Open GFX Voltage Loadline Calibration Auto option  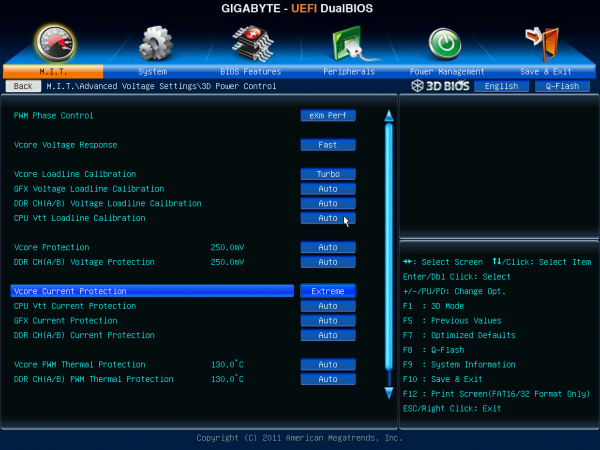pyautogui.click(x=328, y=189)
